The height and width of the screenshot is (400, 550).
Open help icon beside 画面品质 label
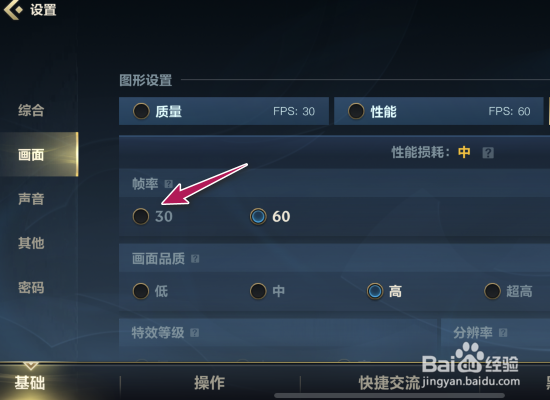click(195, 259)
